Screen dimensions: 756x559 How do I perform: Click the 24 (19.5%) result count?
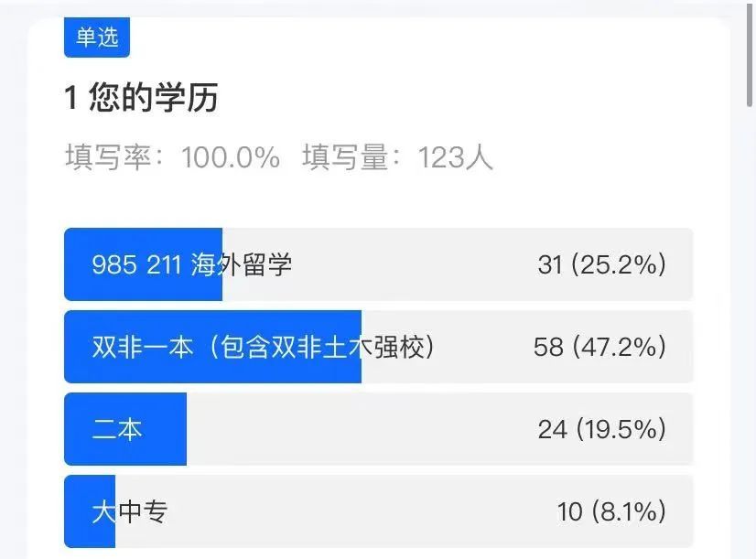tap(601, 429)
